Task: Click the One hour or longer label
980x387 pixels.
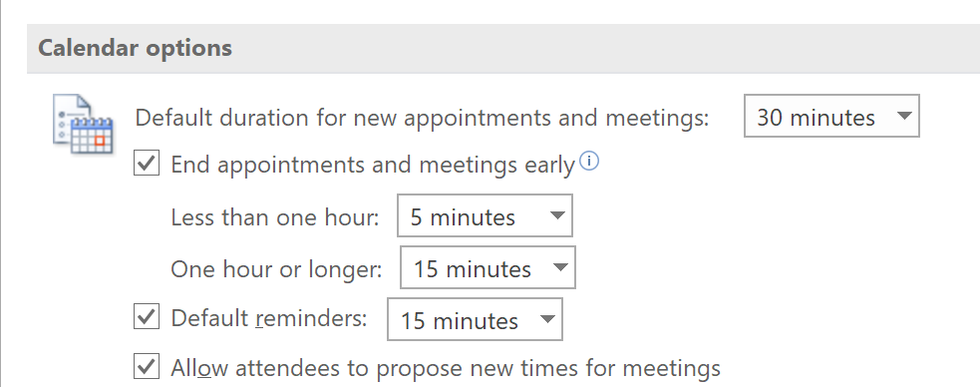Action: [276, 269]
